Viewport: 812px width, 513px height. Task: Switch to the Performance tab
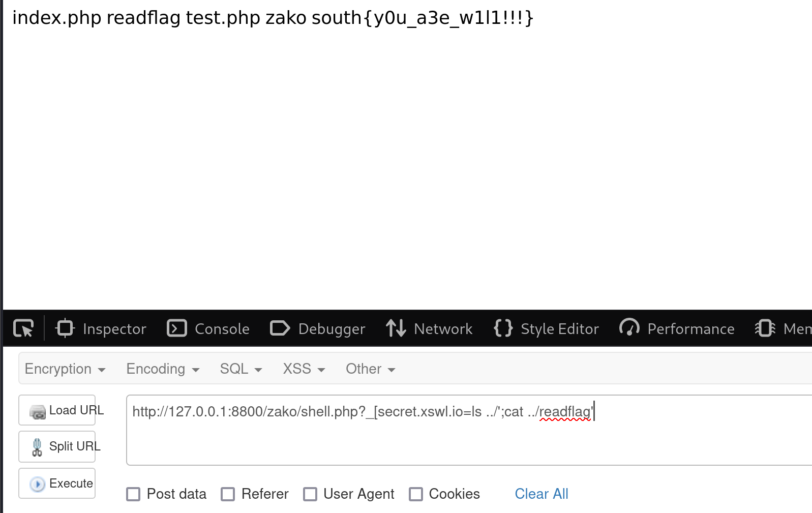click(677, 328)
